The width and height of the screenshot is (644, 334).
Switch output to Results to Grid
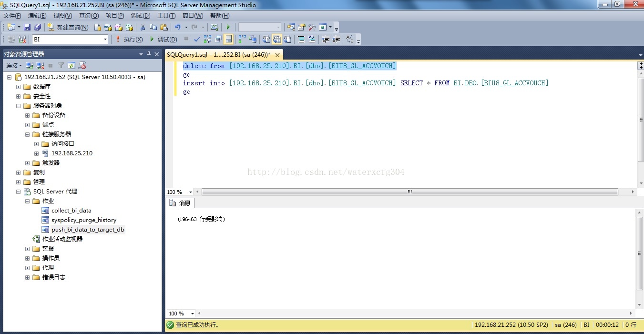[277, 39]
